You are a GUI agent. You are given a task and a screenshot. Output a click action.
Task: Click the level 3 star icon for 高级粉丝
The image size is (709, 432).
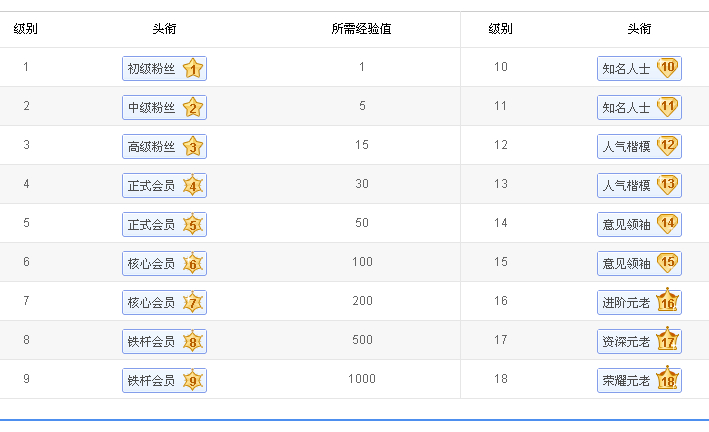point(193,146)
